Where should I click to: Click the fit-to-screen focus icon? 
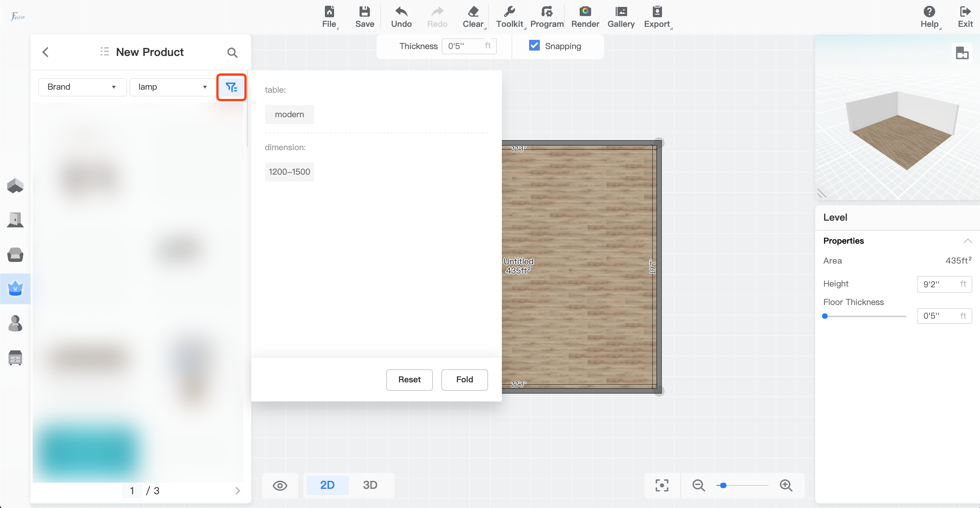click(662, 485)
